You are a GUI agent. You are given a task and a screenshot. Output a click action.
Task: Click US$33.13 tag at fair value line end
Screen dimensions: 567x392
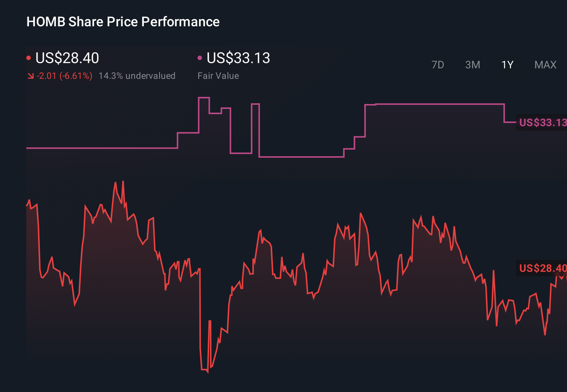click(x=542, y=122)
